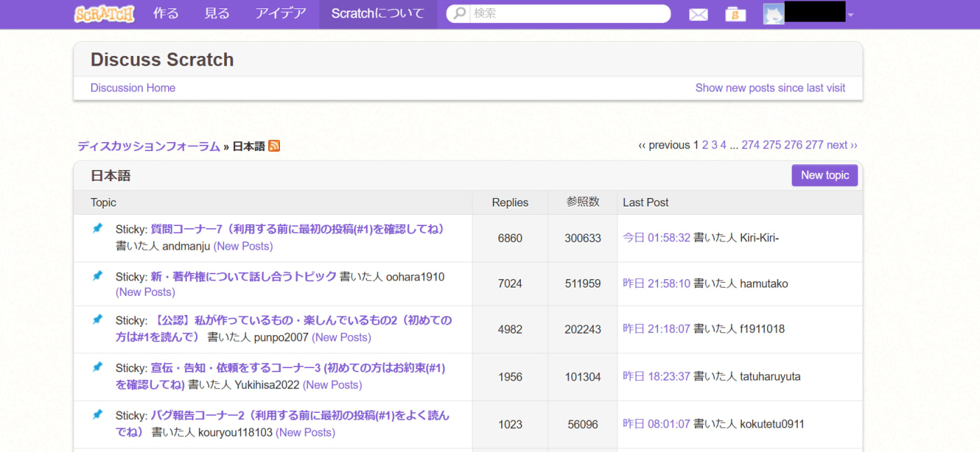The image size is (980, 452).
Task: Open the RSS feed icon beside 日本語
Action: (x=274, y=146)
